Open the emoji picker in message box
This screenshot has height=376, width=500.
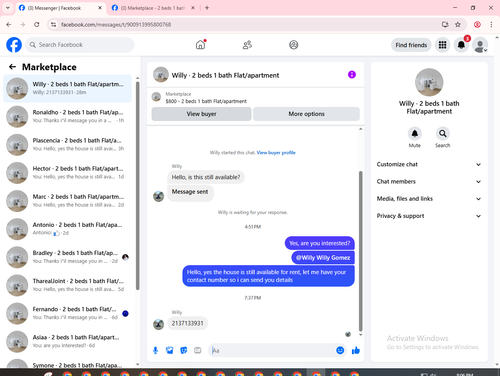(340, 350)
